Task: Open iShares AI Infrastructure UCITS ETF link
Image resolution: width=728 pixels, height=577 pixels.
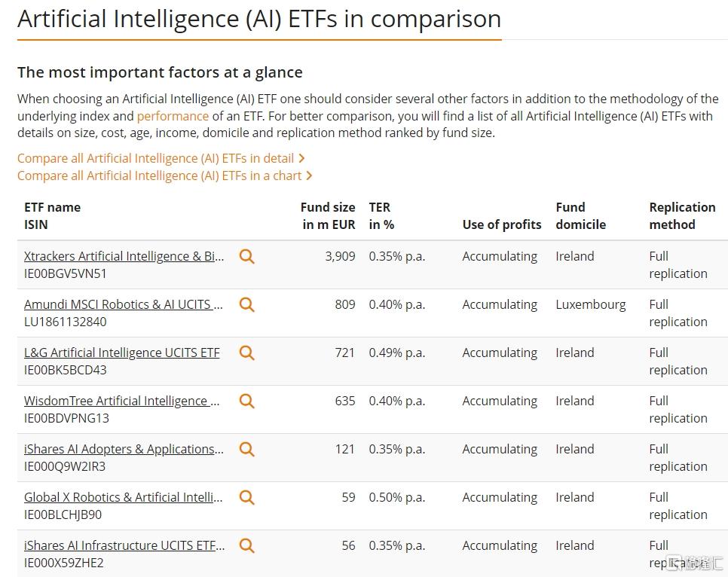Action: (124, 546)
